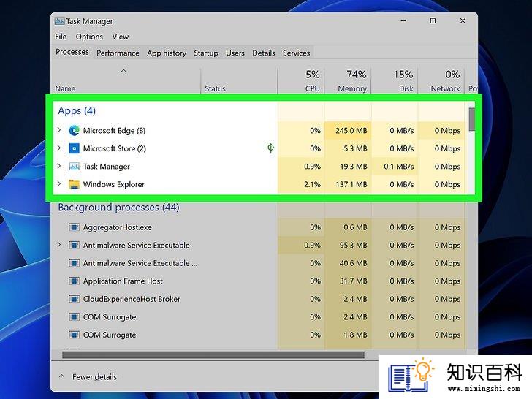Viewport: 532px width, 399px height.
Task: Switch to the Performance tab
Action: click(118, 53)
